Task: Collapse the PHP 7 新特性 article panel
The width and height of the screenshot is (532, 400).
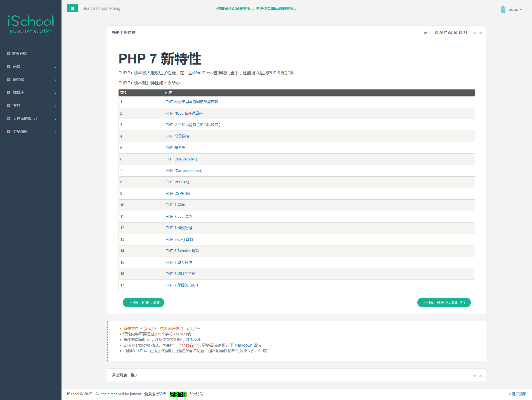Action: pos(475,33)
